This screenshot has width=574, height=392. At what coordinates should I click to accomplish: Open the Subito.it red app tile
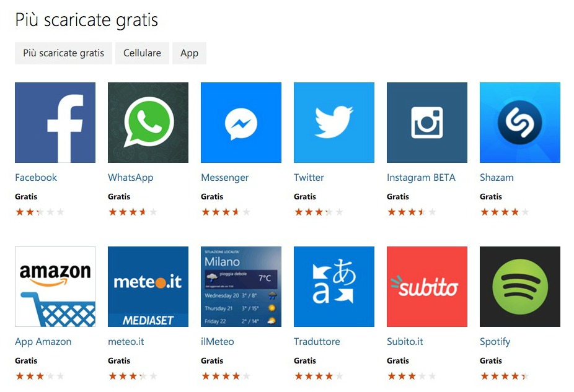pos(427,287)
